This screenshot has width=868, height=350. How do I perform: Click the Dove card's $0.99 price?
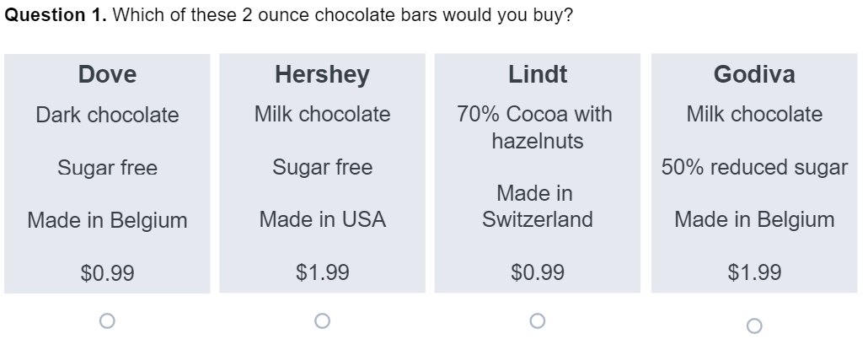coord(107,273)
